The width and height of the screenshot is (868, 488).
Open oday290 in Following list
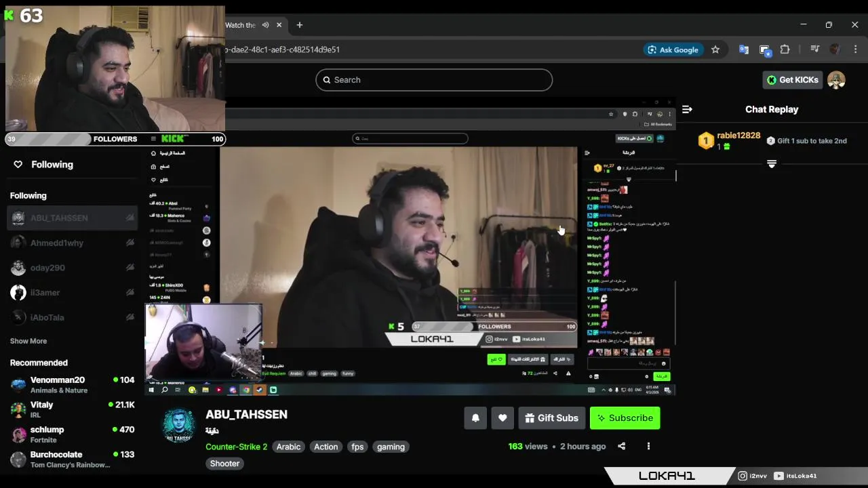(x=72, y=268)
